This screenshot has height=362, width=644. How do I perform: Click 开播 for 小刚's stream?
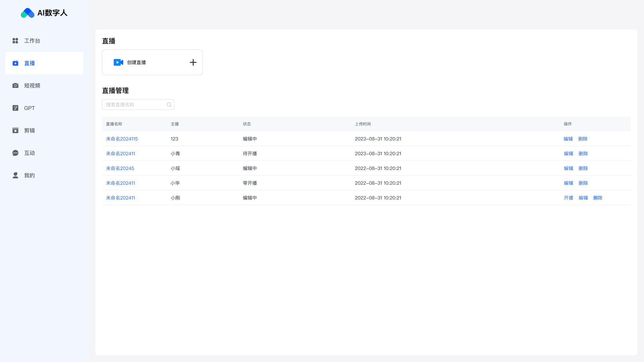568,198
